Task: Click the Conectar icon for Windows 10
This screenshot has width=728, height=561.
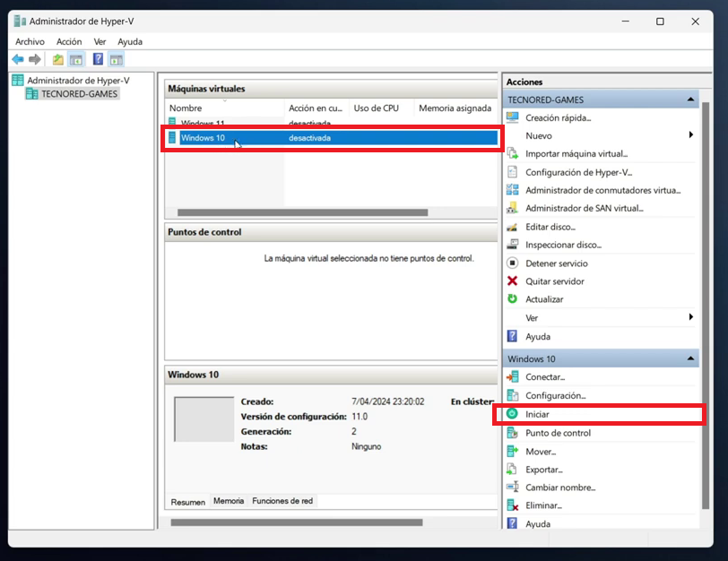Action: pyautogui.click(x=513, y=376)
